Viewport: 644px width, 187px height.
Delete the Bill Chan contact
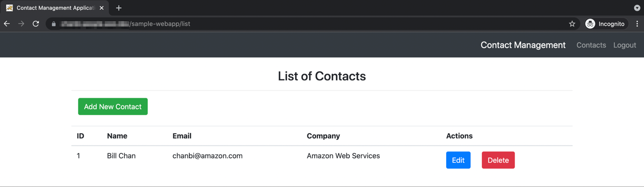point(498,160)
